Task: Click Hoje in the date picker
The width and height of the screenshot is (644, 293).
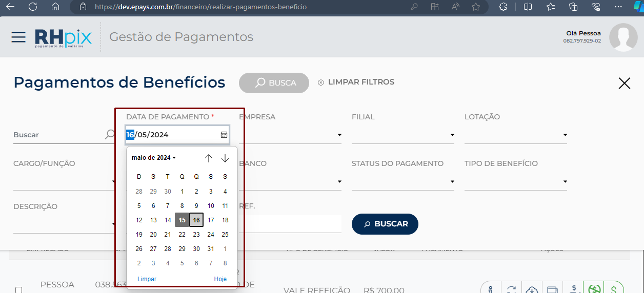Action: point(220,279)
